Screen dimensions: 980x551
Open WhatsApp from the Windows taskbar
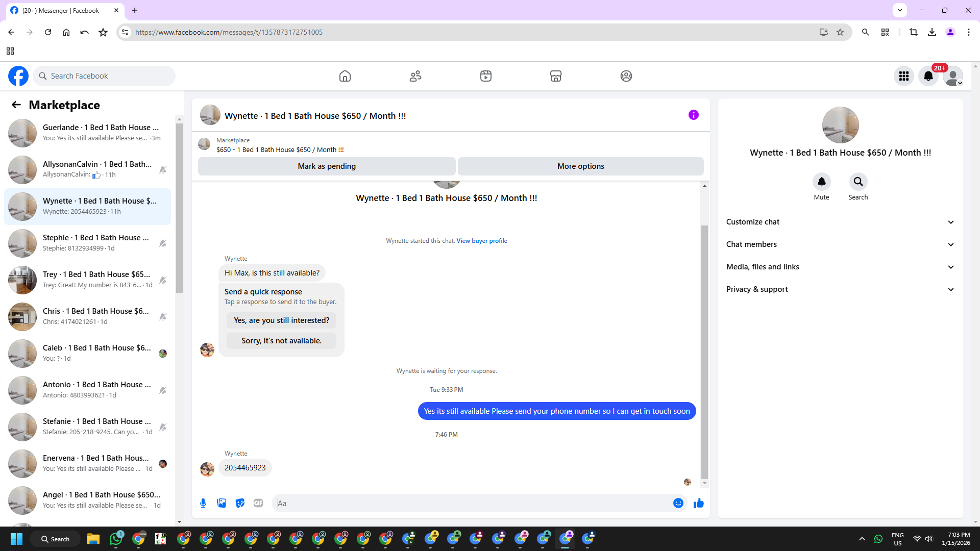(116, 539)
